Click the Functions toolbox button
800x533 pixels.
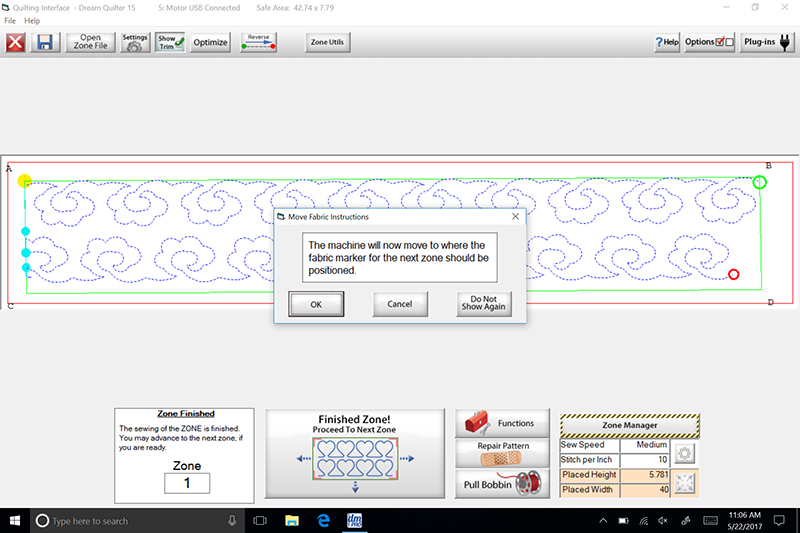click(x=502, y=423)
